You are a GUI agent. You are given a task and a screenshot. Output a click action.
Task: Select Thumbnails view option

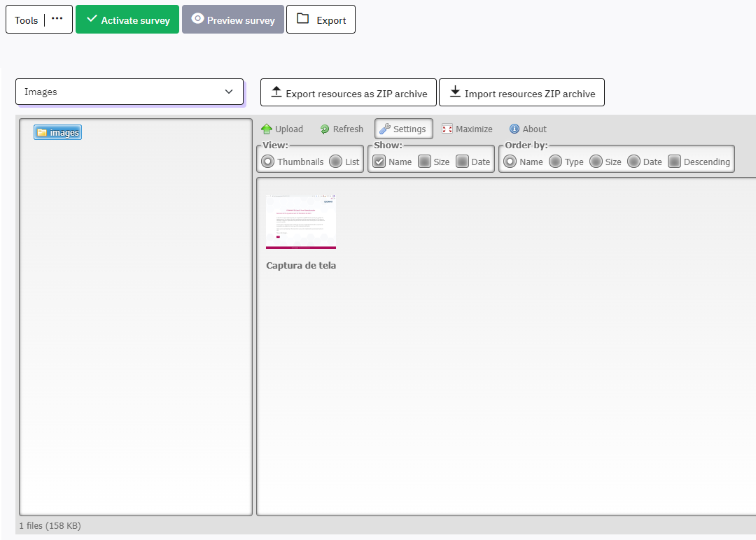click(268, 162)
